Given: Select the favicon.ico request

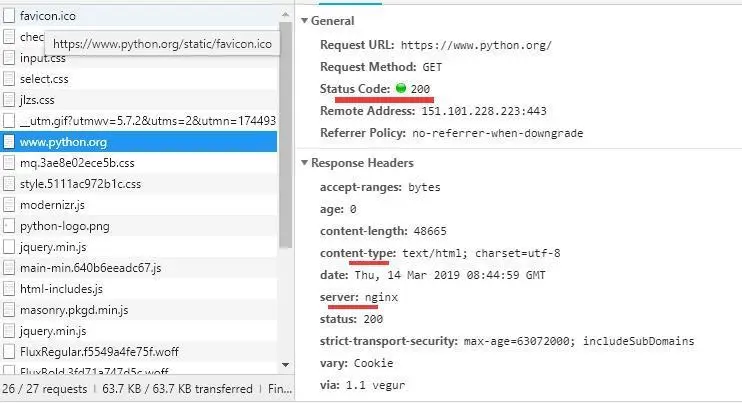Looking at the screenshot, I should (x=139, y=16).
